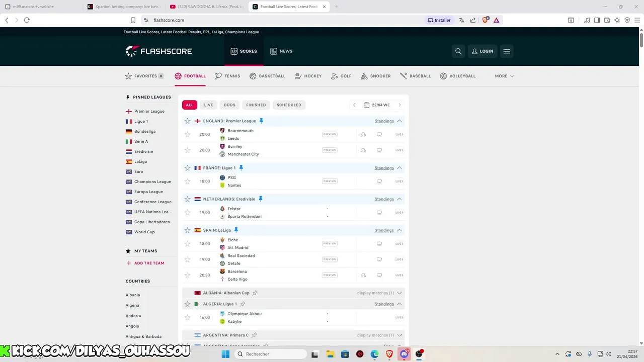Switch to the Scores tab
644x362 pixels.
pyautogui.click(x=244, y=51)
